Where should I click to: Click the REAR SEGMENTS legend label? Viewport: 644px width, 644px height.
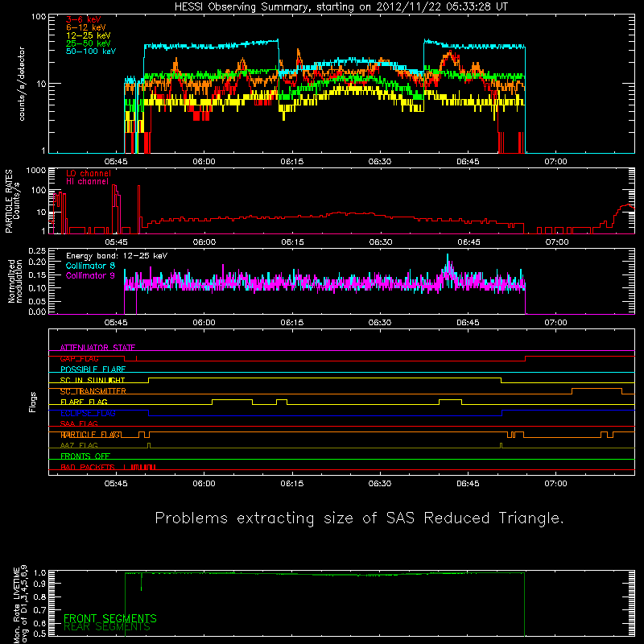107,627
